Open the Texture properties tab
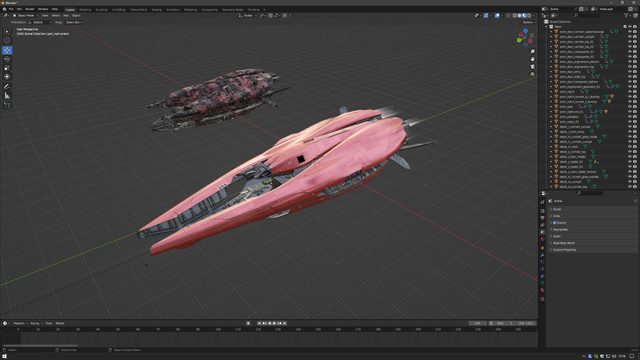Image resolution: width=640 pixels, height=360 pixels. [x=542, y=299]
